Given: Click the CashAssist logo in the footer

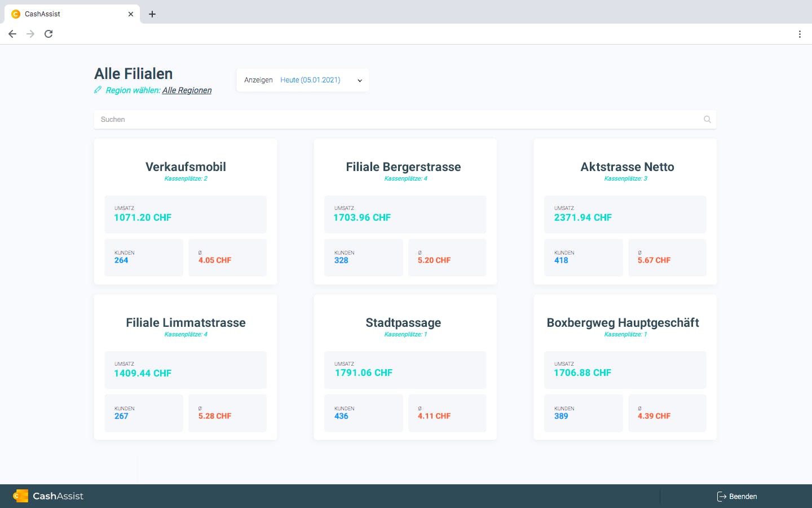Looking at the screenshot, I should (48, 496).
